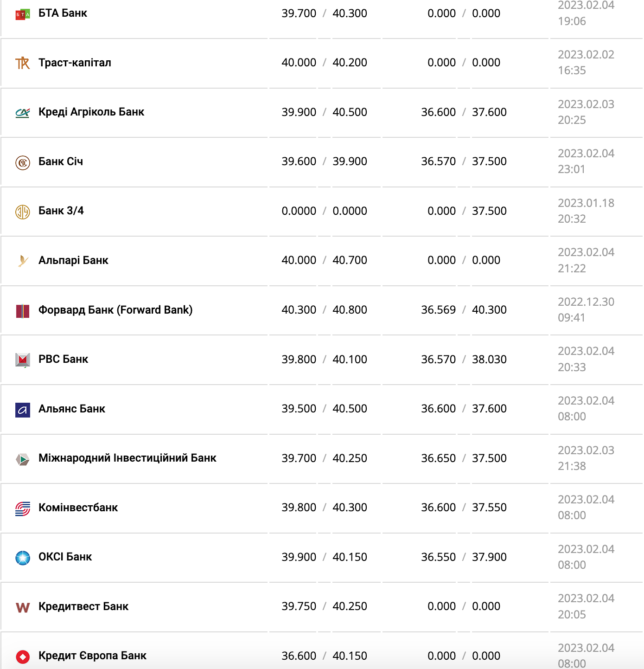Open the Кредитвест Банк name link
Image resolution: width=644 pixels, height=669 pixels.
83,606
